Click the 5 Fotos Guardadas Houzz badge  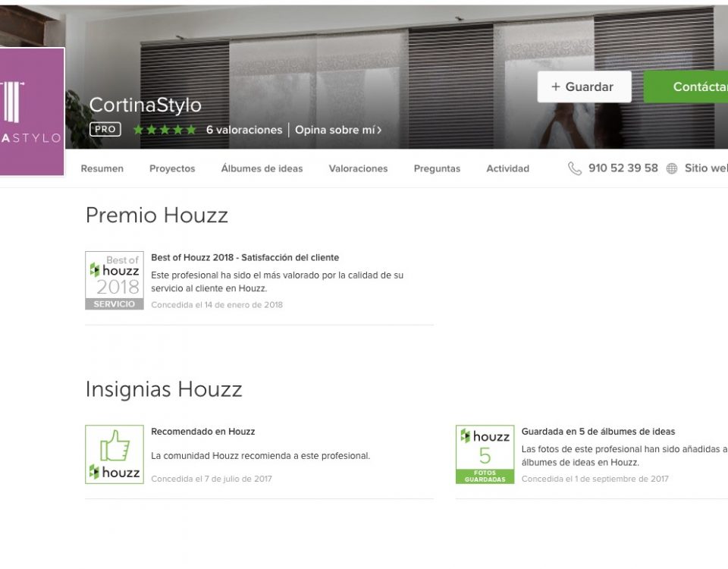pyautogui.click(x=485, y=454)
